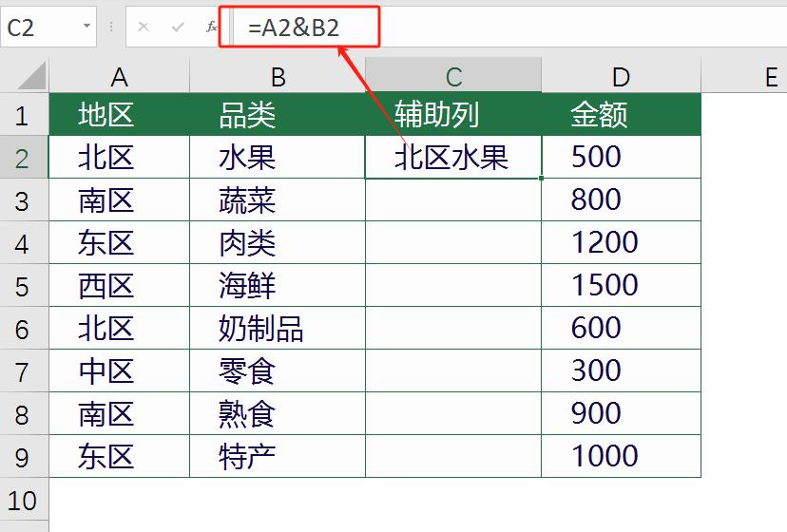Select cell with amount 800

tap(621, 200)
